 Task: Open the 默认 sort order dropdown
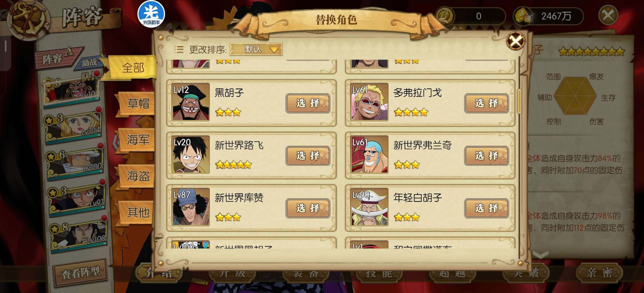pyautogui.click(x=256, y=49)
